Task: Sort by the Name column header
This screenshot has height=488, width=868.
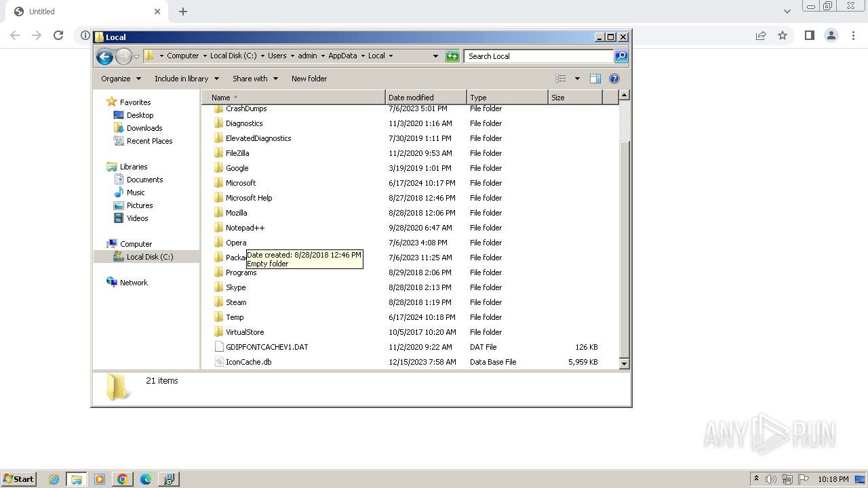Action: point(293,98)
